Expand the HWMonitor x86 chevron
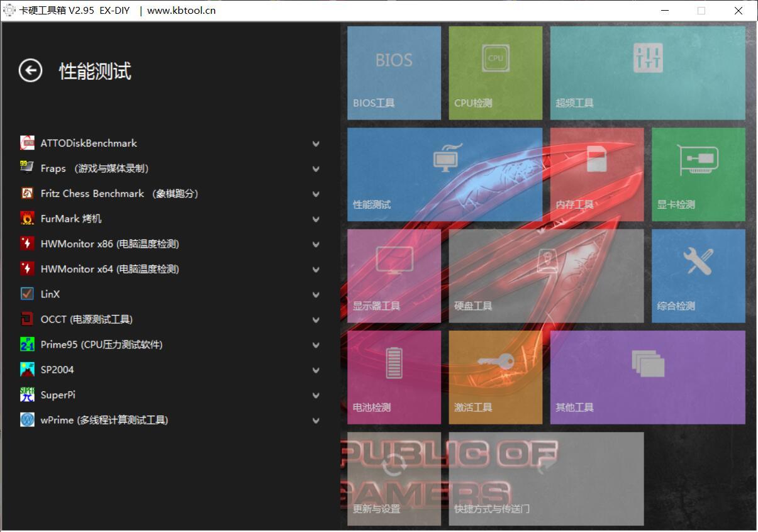 316,244
